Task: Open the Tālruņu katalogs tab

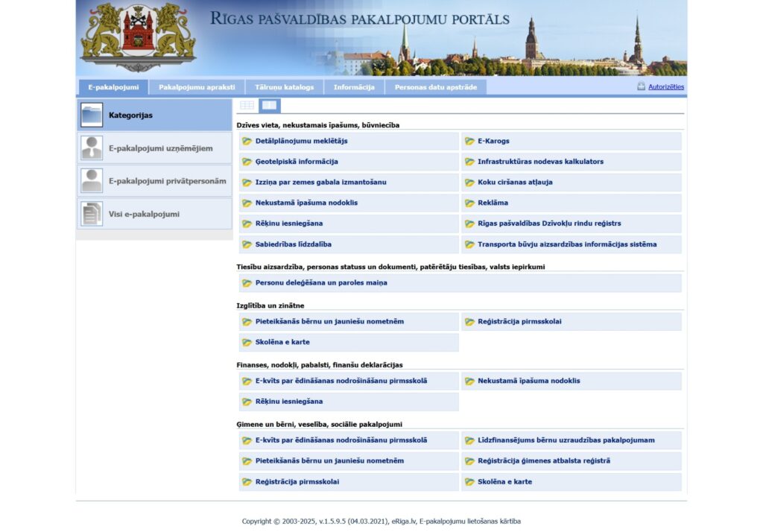Action: click(284, 87)
